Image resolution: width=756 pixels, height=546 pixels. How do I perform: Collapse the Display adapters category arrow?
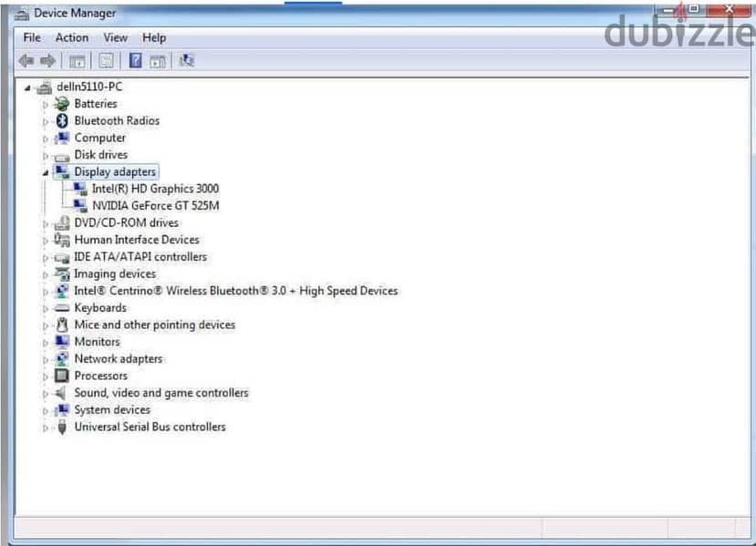pyautogui.click(x=46, y=172)
